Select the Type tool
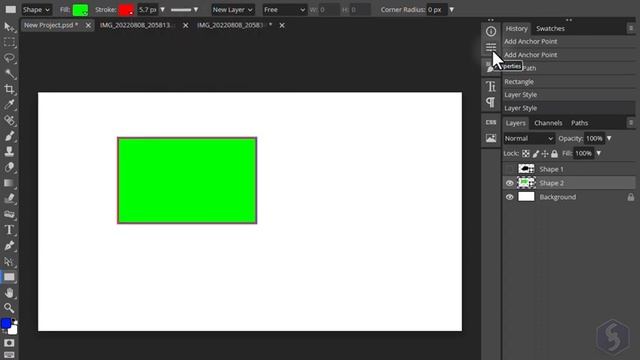Image resolution: width=640 pixels, height=360 pixels. pos(9,230)
